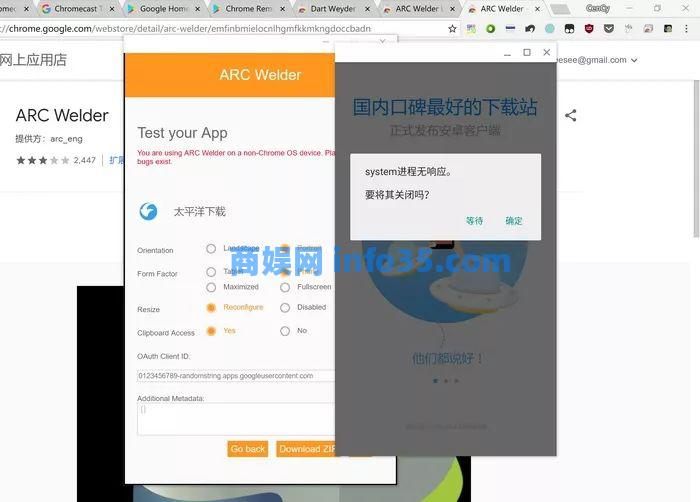
Task: Choose Disabled for Resize
Action: 285,307
